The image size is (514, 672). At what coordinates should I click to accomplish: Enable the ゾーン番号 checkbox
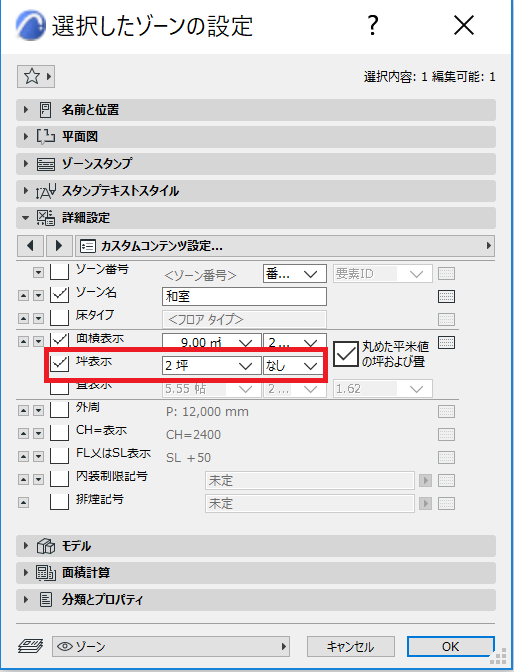coord(60,271)
